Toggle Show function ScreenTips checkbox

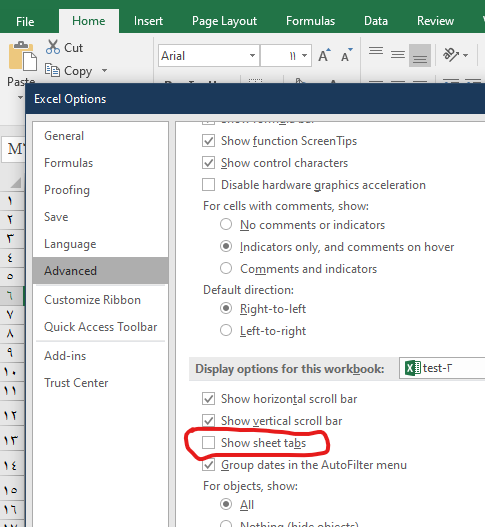pyautogui.click(x=208, y=141)
